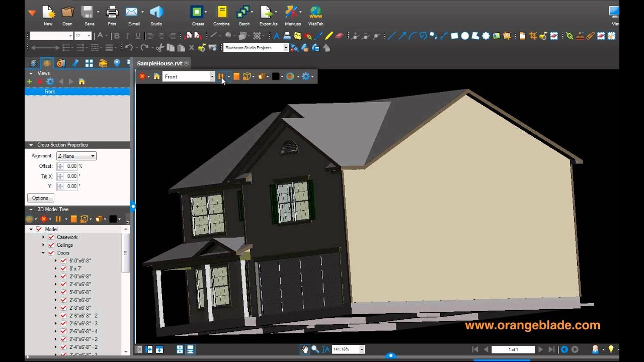Image resolution: width=644 pixels, height=362 pixels.
Task: Go to the last page button
Action: pyautogui.click(x=551, y=349)
